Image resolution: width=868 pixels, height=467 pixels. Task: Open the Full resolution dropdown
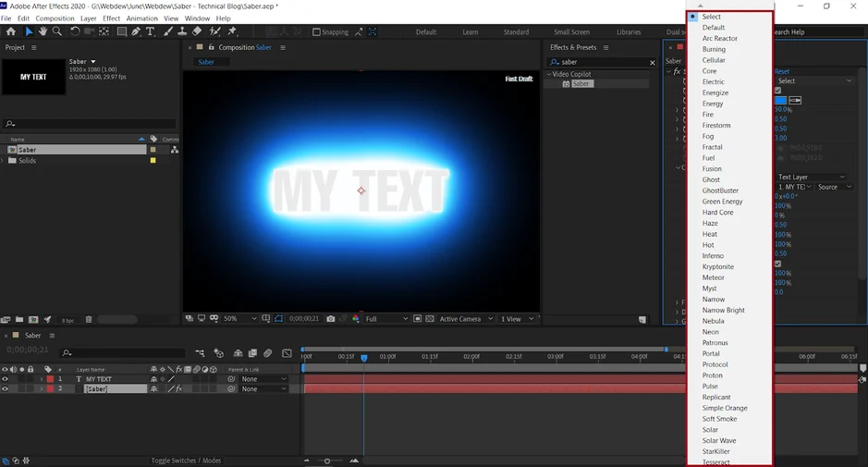[386, 318]
